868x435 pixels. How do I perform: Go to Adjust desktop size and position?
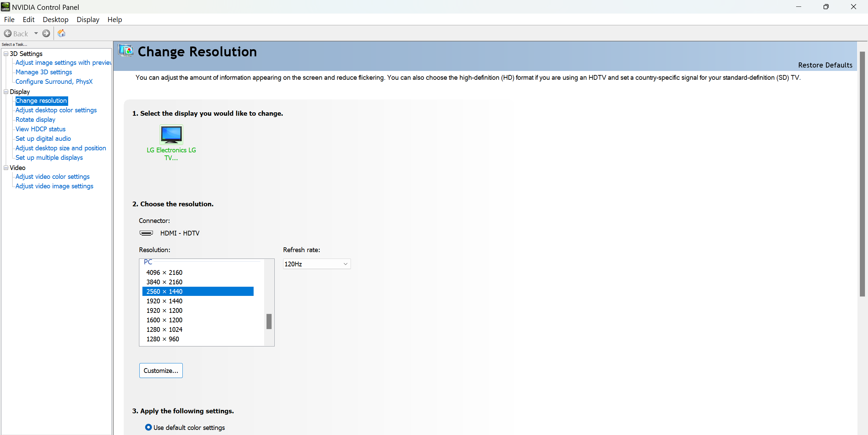tap(61, 148)
